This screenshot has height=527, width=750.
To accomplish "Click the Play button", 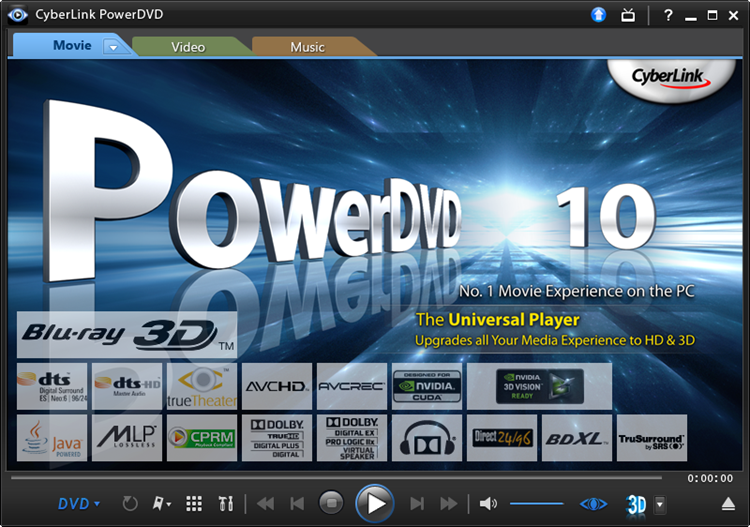I will [x=375, y=503].
